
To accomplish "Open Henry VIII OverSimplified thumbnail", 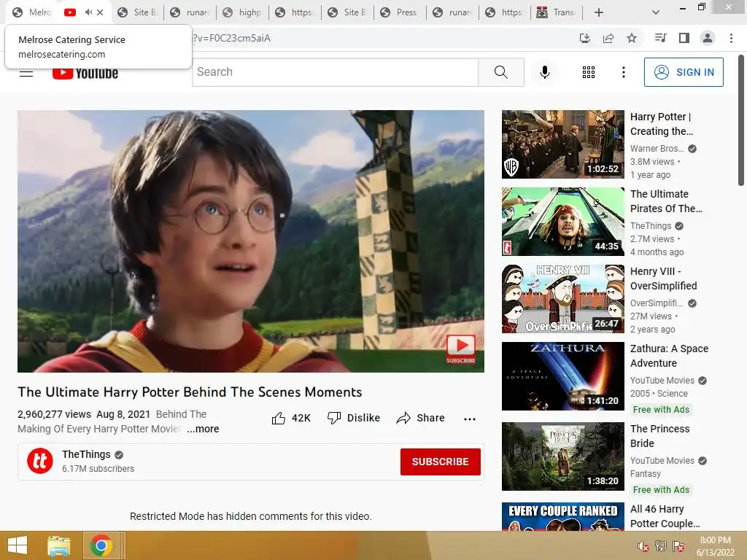I will point(562,298).
